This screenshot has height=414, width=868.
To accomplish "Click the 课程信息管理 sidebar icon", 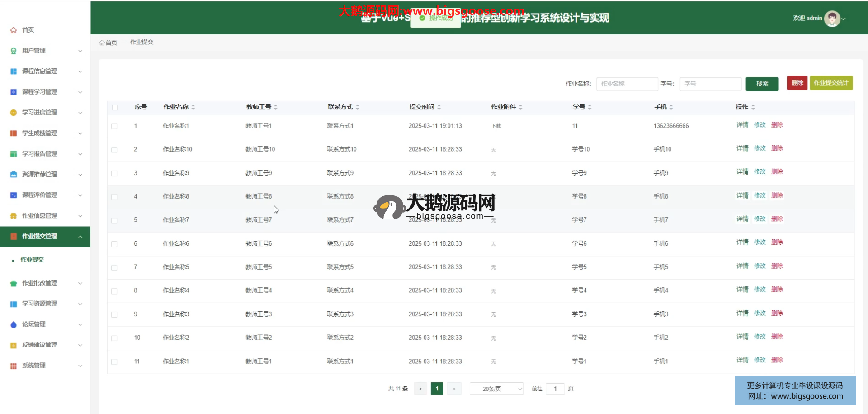I will point(14,71).
